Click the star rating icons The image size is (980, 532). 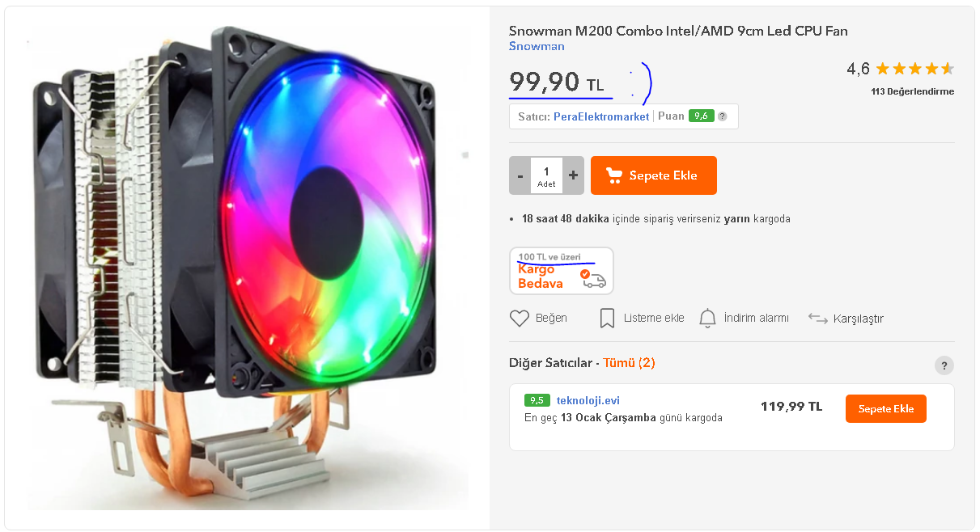point(914,69)
